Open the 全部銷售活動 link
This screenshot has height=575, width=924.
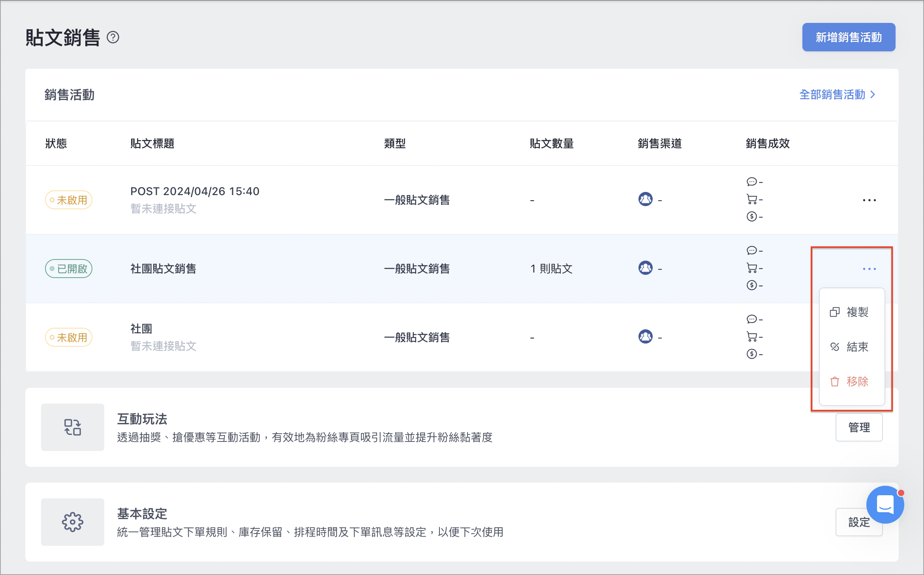(x=837, y=95)
